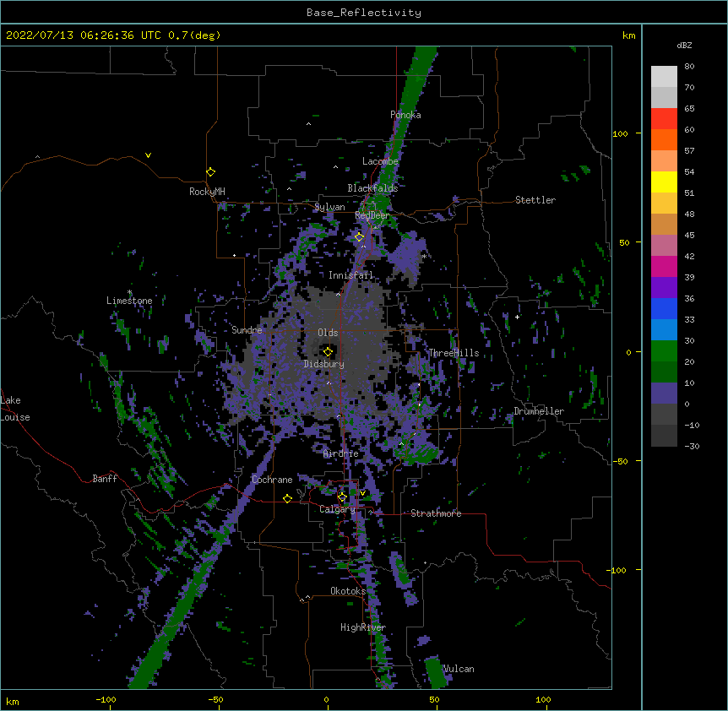The width and height of the screenshot is (728, 711).
Task: Click the Strathmore label
Action: point(436,513)
